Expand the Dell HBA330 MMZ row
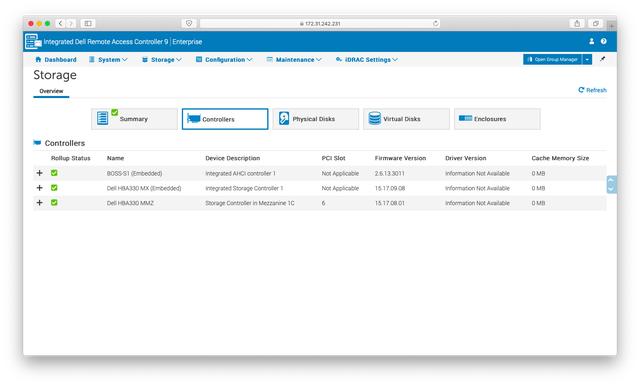This screenshot has width=640, height=386. [x=40, y=202]
